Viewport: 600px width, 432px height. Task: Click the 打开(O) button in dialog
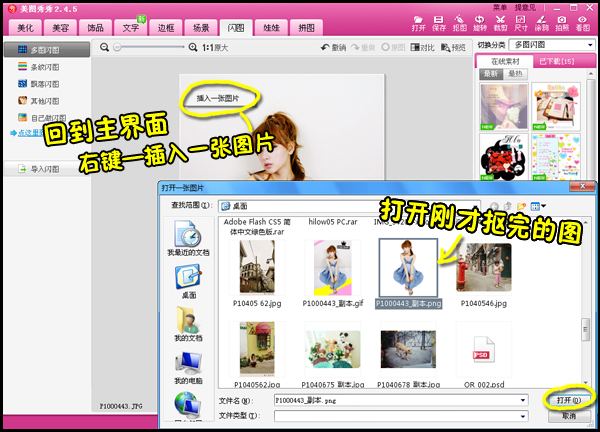click(x=570, y=399)
